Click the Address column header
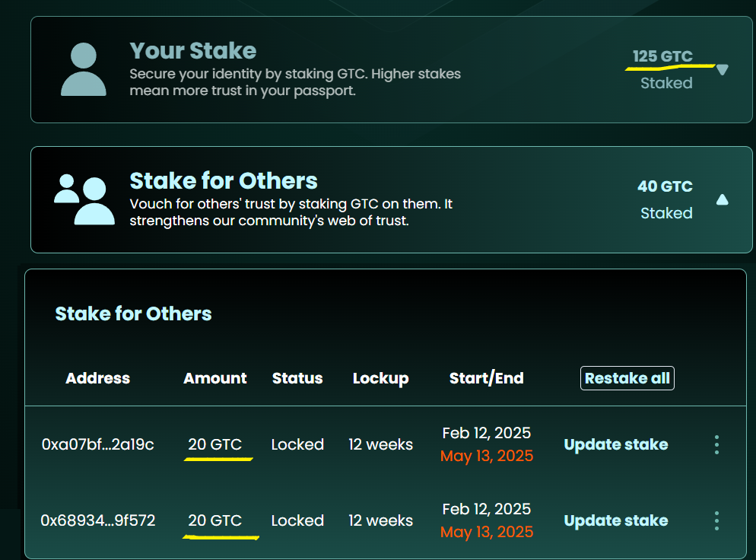The image size is (756, 560). (98, 378)
